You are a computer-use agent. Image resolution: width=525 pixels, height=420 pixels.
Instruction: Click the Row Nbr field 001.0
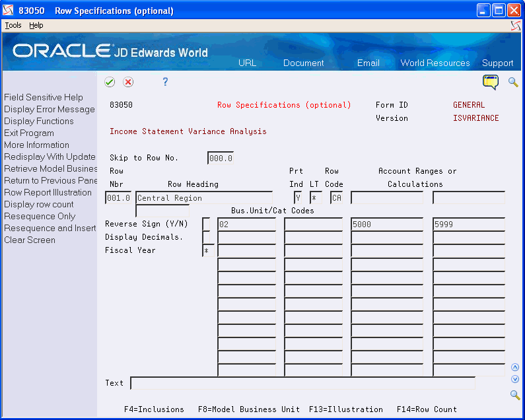(118, 198)
